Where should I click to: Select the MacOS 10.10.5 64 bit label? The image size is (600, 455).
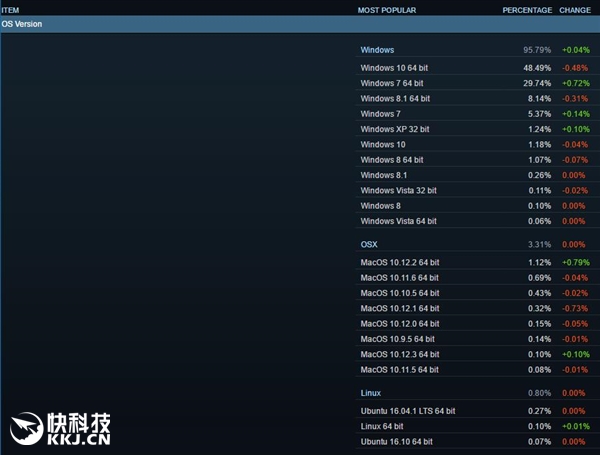coord(400,293)
